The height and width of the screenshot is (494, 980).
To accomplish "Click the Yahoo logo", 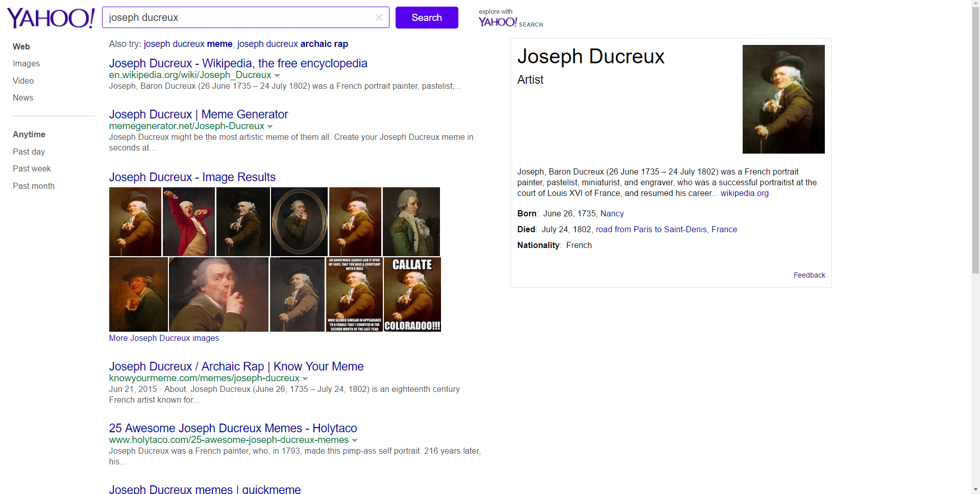I will (x=51, y=18).
